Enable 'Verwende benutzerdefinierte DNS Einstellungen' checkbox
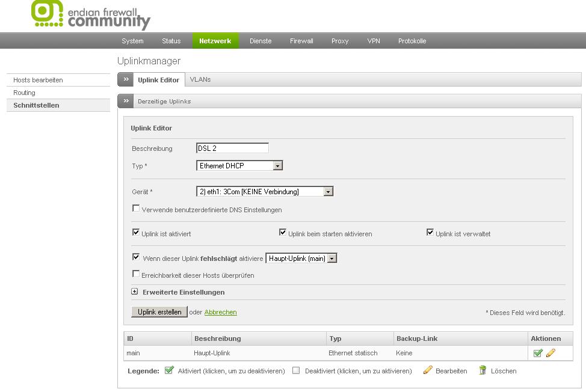This screenshot has height=392, width=586. [136, 209]
